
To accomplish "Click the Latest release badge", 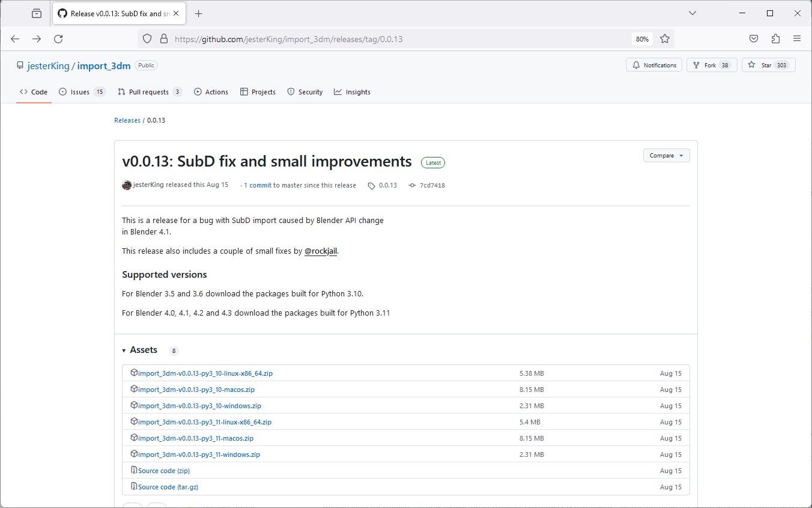I will [x=433, y=162].
